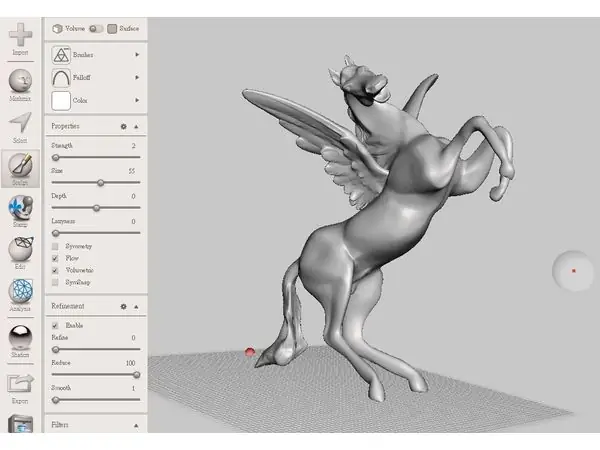Open Properties gear settings
This screenshot has height=450, width=600.
coord(123,126)
